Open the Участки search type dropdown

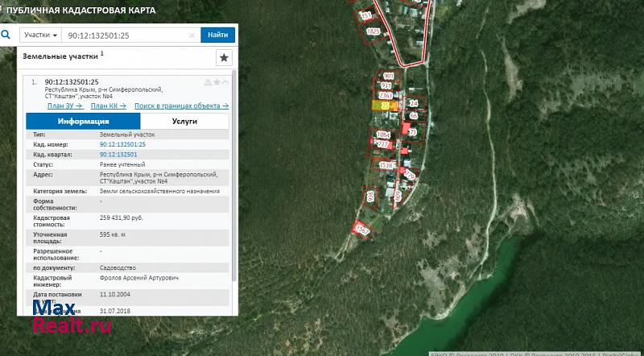pos(40,35)
